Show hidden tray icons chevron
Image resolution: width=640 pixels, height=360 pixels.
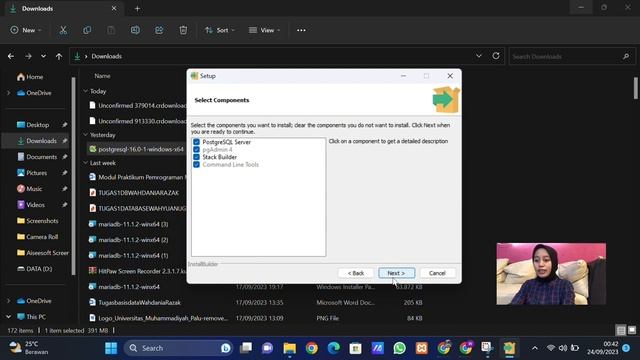coord(535,348)
